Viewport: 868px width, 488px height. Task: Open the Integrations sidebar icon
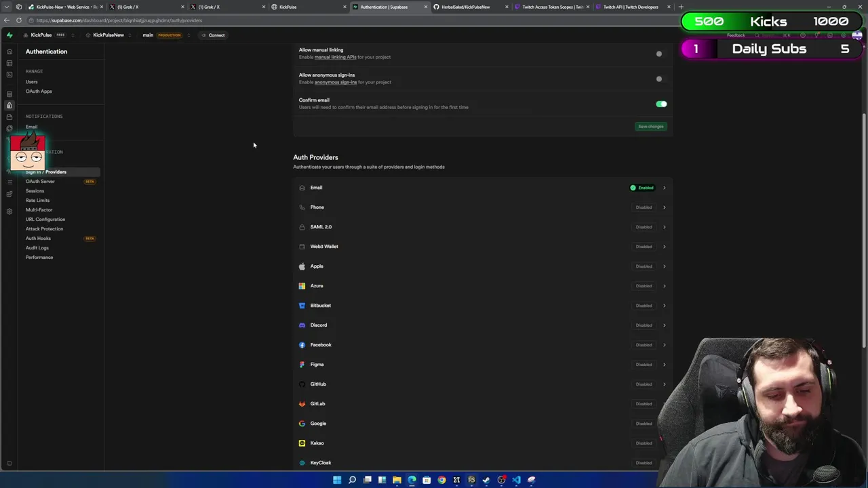[x=9, y=194]
